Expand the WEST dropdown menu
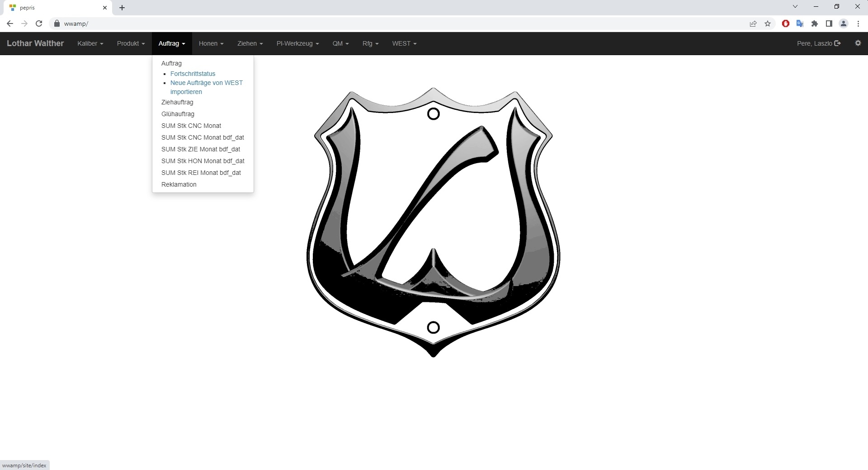868x470 pixels. click(x=405, y=43)
